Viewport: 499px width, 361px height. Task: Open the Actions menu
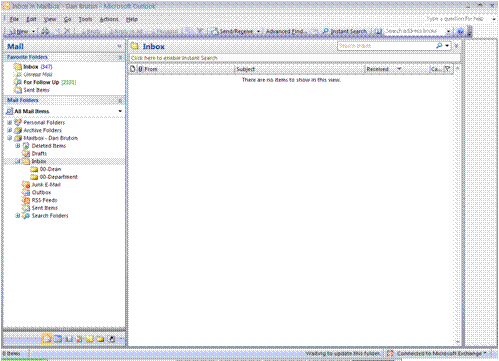109,19
